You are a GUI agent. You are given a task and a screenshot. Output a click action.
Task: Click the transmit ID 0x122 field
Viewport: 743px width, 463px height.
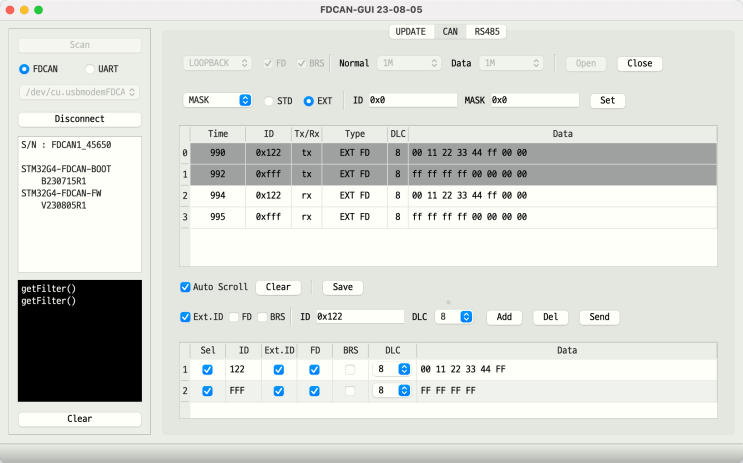click(360, 317)
